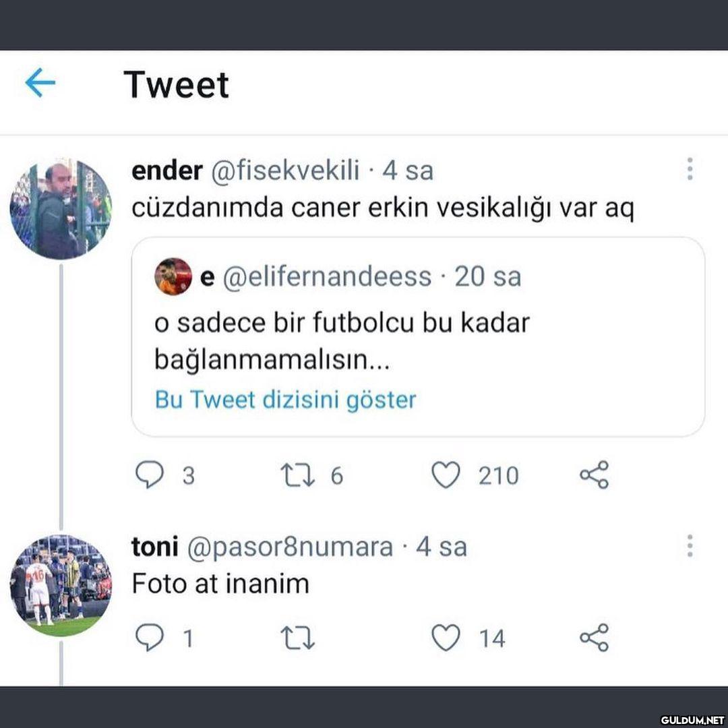Open more options for toni's reply

tap(690, 546)
